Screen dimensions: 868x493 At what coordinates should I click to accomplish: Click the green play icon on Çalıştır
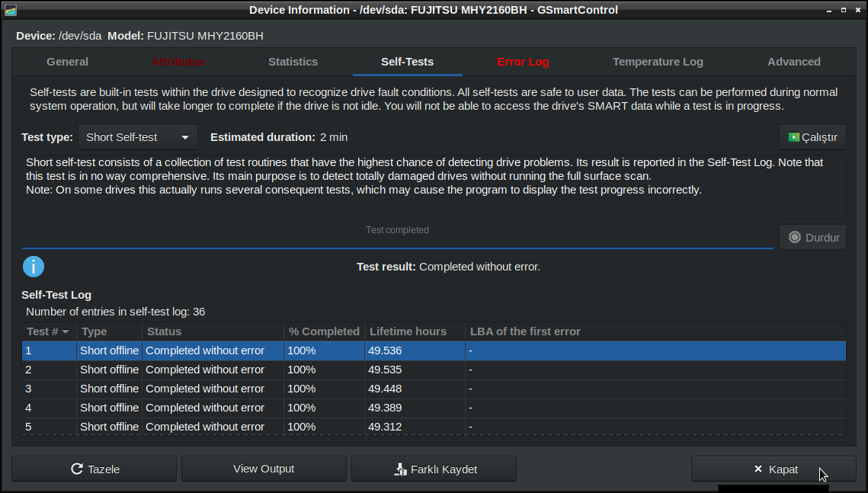point(793,137)
